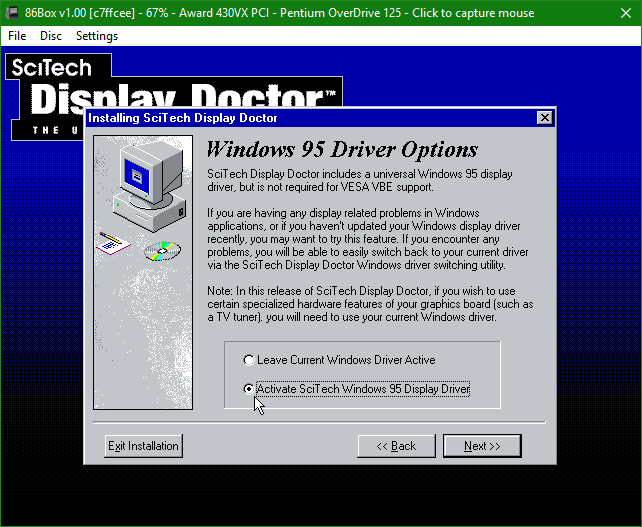
Task: Select Leave Current Windows Driver Active option
Action: (x=339, y=360)
